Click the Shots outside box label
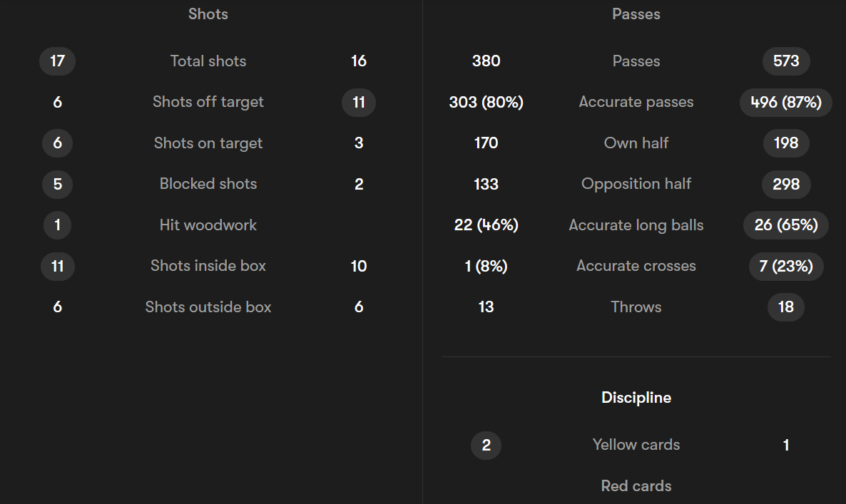Image resolution: width=846 pixels, height=504 pixels. [x=208, y=307]
